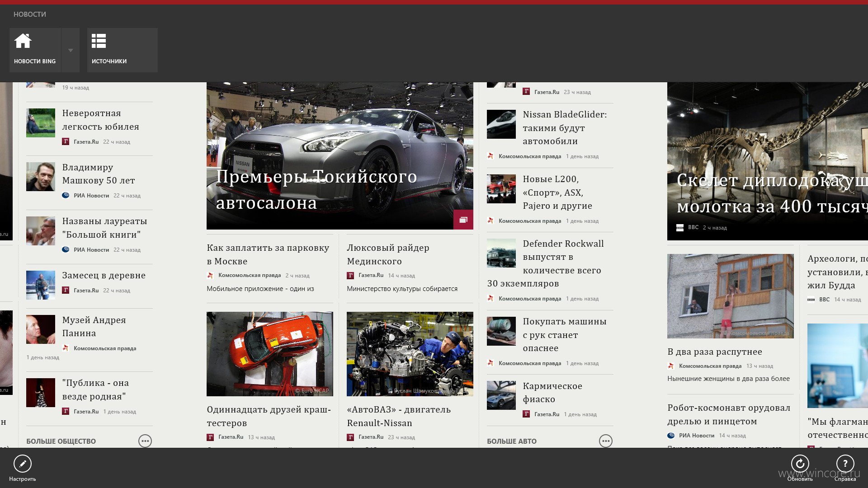Open article Nissan BladeGlider
The width and height of the screenshot is (868, 488).
[x=565, y=127]
